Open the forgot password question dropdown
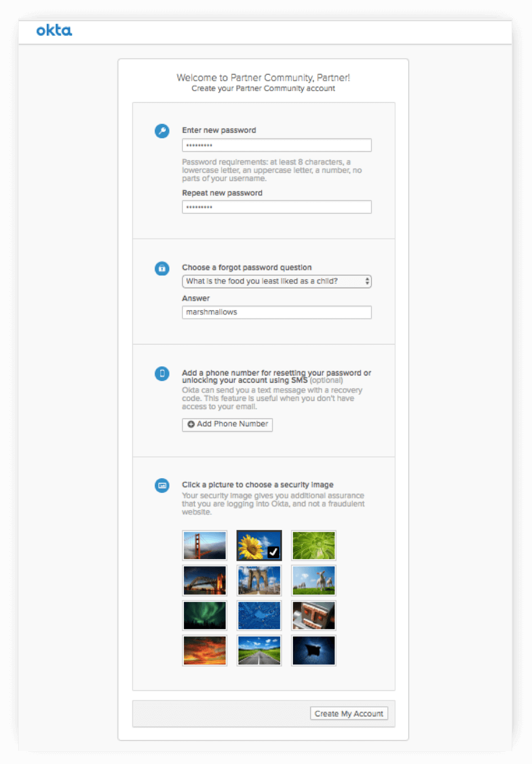Image resolution: width=532 pixels, height=764 pixels. click(x=276, y=281)
